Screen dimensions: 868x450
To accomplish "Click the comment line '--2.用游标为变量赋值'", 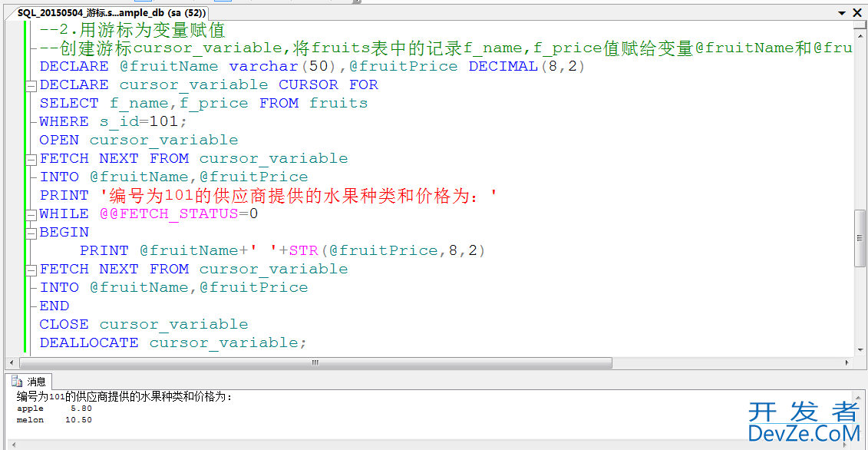I will coord(132,29).
